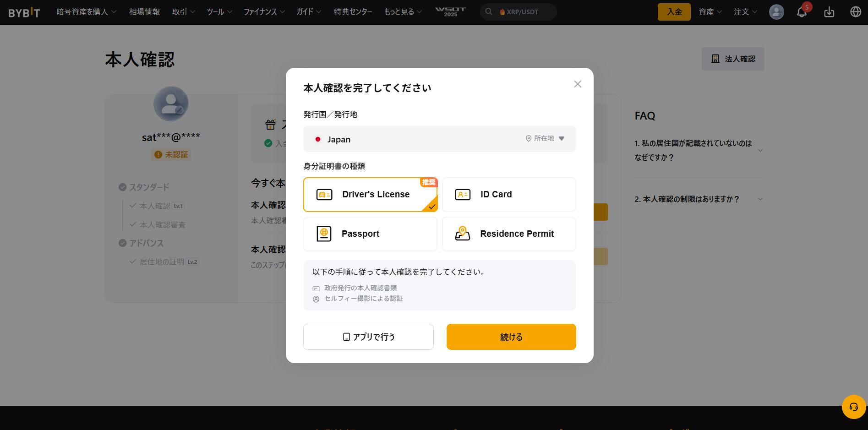The width and height of the screenshot is (868, 430).
Task: Click the WSOT 2025 icon
Action: tap(450, 12)
